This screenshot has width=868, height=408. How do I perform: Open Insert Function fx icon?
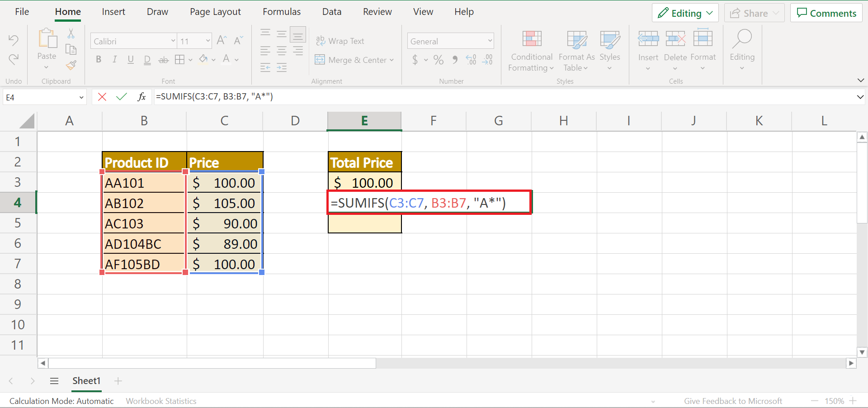tap(142, 97)
